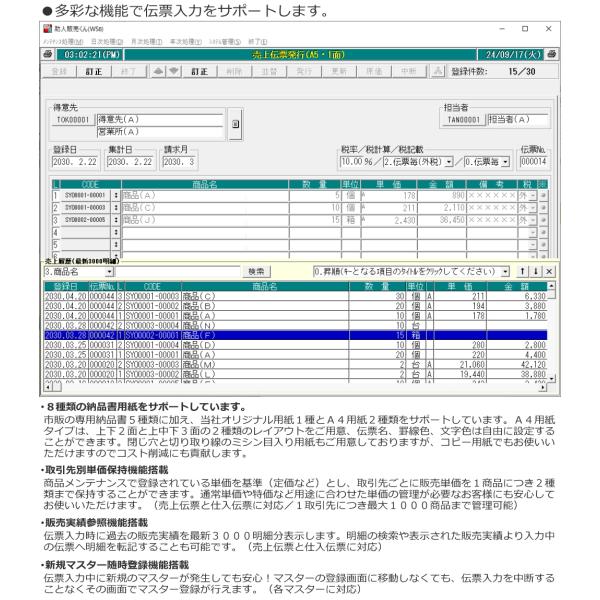Click the icon left of 登録件数

(439, 71)
